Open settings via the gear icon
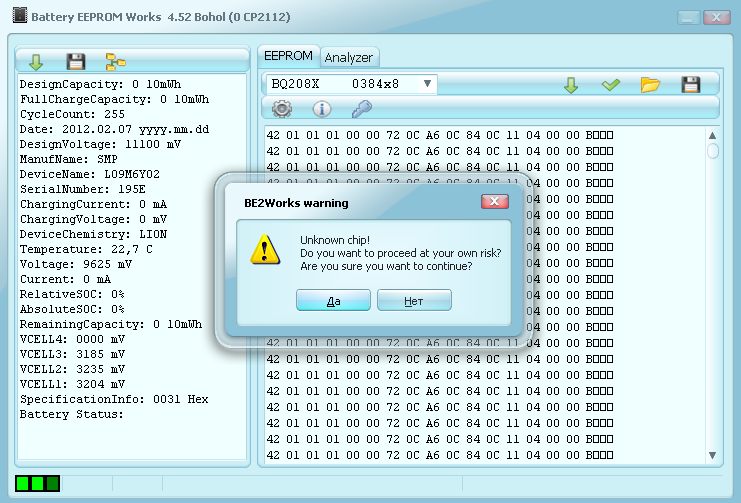The width and height of the screenshot is (741, 503). tap(282, 109)
